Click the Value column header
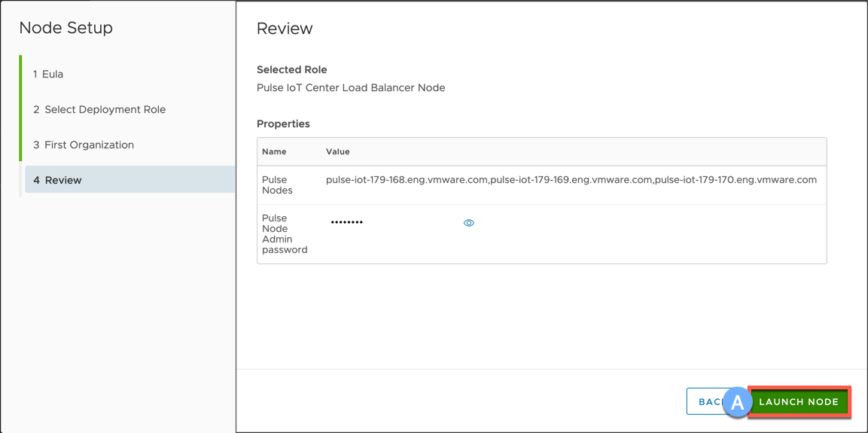 [x=338, y=151]
